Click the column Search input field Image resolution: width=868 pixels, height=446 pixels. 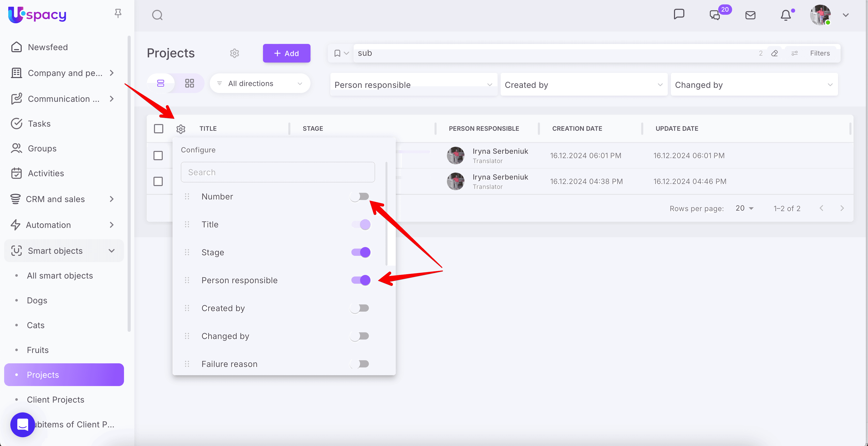(278, 172)
